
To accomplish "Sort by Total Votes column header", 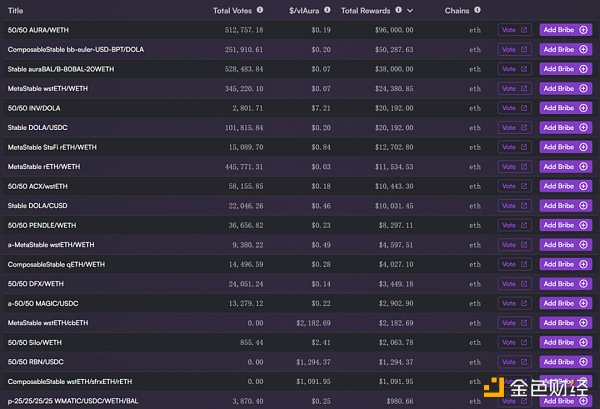I will coord(232,11).
